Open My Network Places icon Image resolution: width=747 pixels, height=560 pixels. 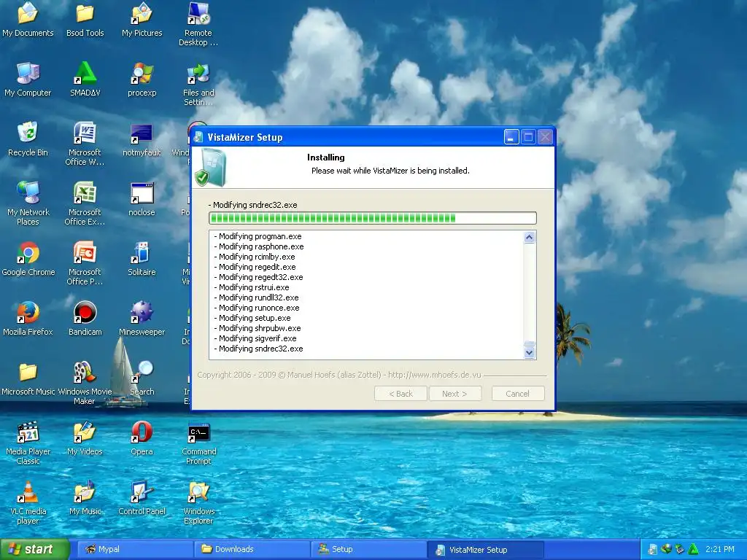click(x=28, y=204)
